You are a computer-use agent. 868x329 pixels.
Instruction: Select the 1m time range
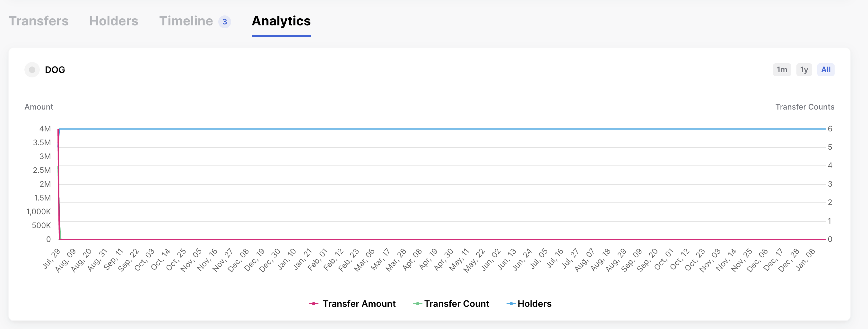click(782, 70)
